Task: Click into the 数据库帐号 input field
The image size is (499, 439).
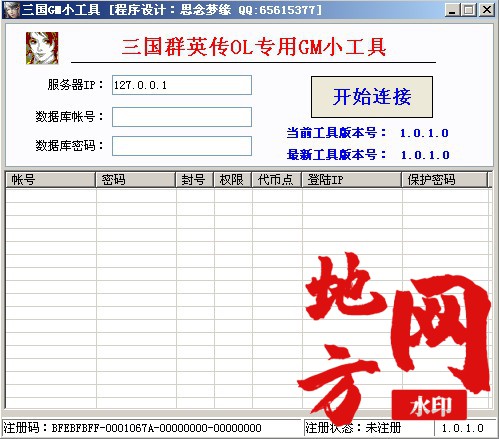Action: coord(182,117)
